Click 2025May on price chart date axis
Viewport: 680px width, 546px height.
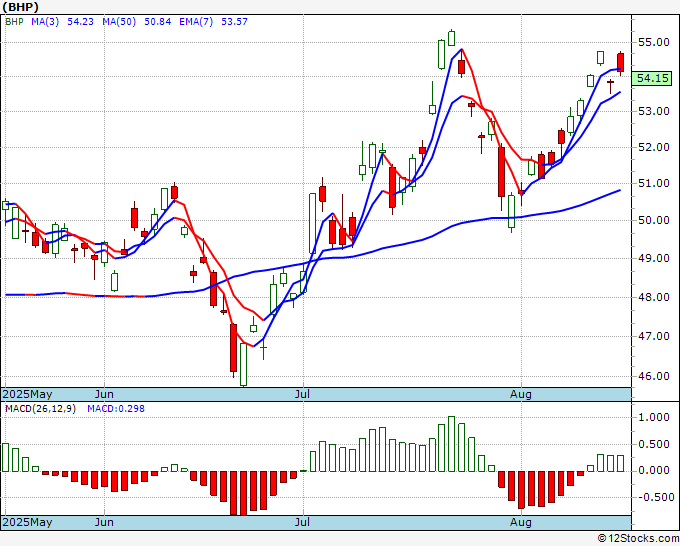[x=27, y=394]
